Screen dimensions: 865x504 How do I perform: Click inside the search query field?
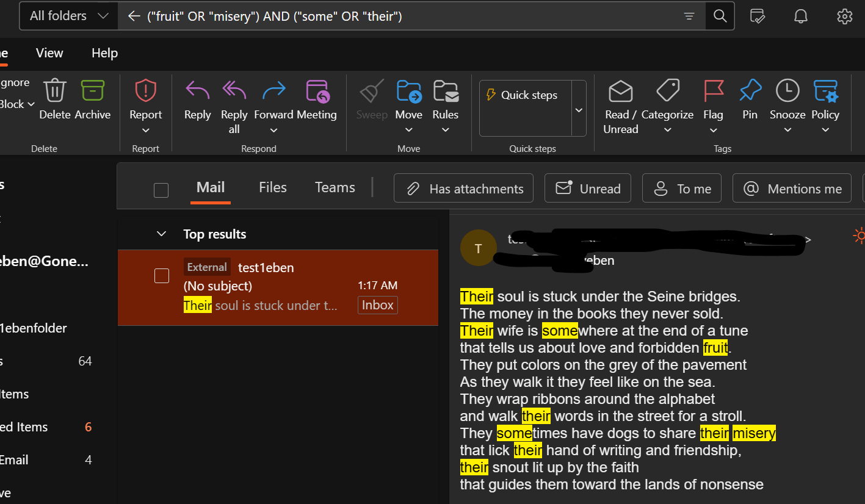[x=412, y=16]
